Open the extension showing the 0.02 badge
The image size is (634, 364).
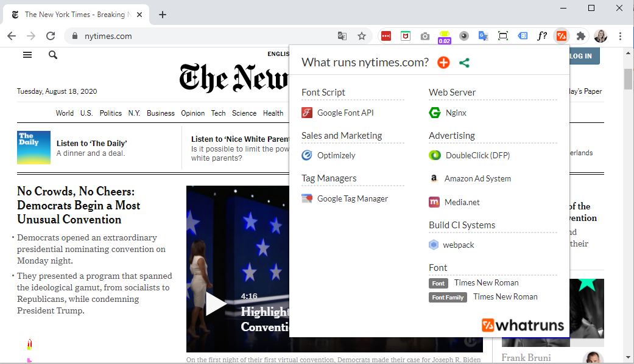click(x=445, y=37)
